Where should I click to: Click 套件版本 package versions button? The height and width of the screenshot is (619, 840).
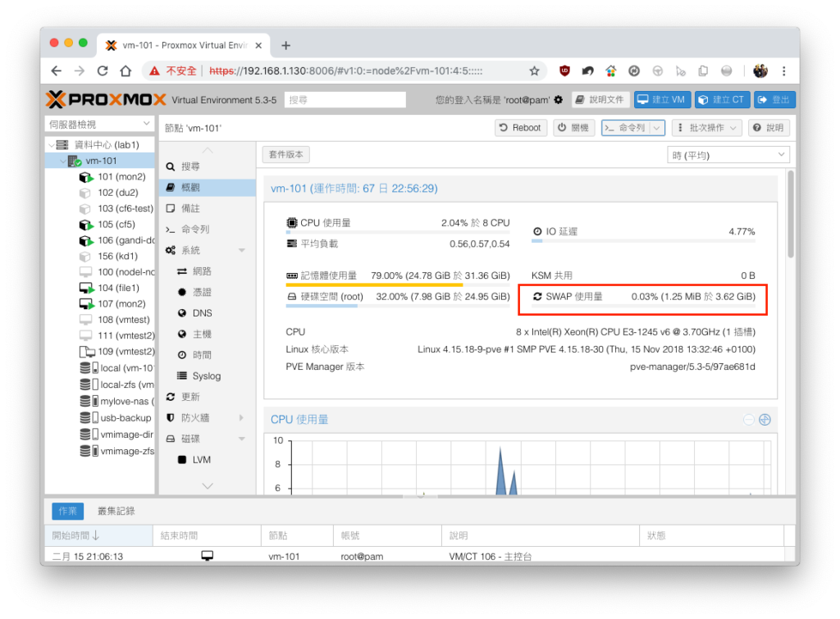(x=286, y=154)
